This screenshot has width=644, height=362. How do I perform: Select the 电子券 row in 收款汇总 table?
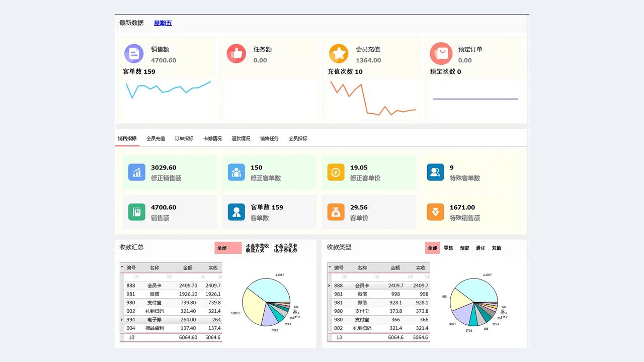[171, 320]
